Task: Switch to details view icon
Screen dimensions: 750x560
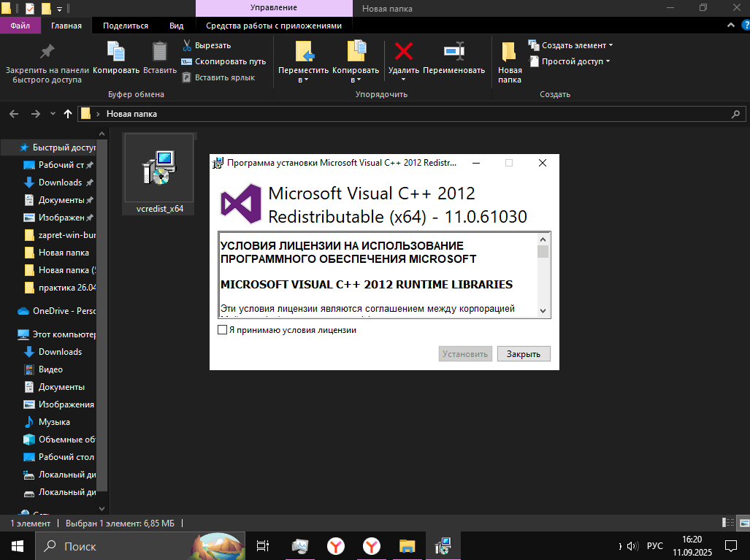Action: coord(728,523)
